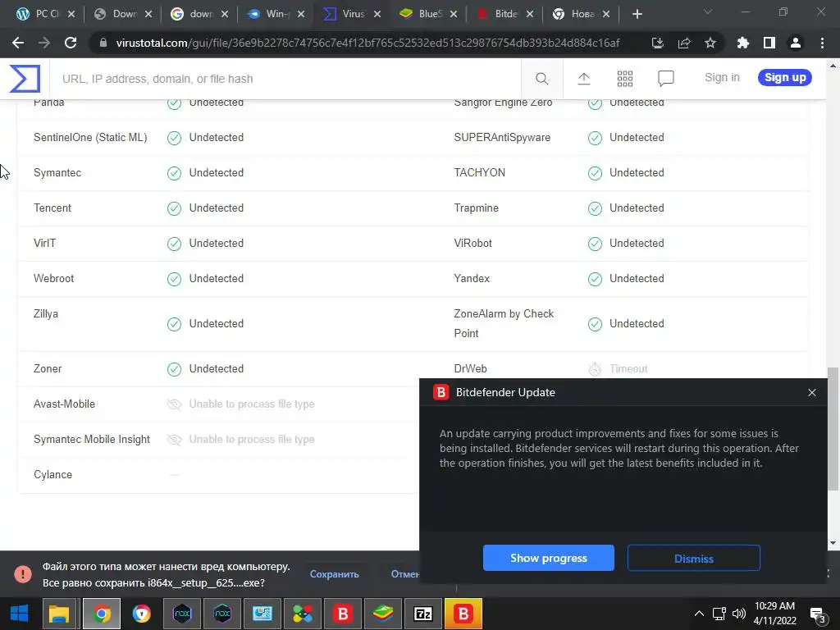Click the ZoneAlarm by Check Point label
The height and width of the screenshot is (630, 840).
point(504,323)
